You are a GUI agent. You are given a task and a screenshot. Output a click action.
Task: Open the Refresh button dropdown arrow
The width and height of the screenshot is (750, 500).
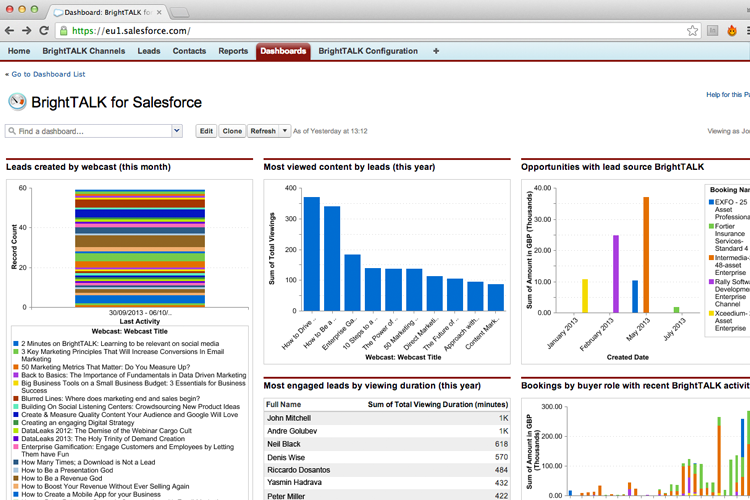point(285,131)
